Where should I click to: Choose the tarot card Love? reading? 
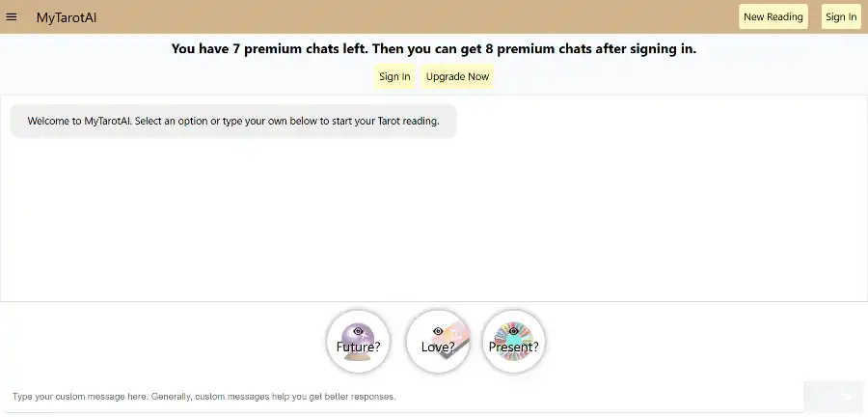[438, 341]
